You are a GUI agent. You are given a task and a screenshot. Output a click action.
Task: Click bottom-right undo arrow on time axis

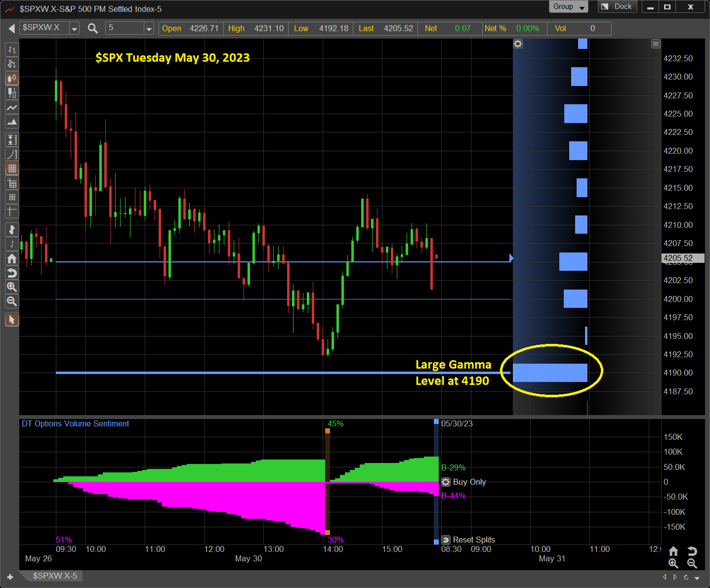pyautogui.click(x=692, y=551)
